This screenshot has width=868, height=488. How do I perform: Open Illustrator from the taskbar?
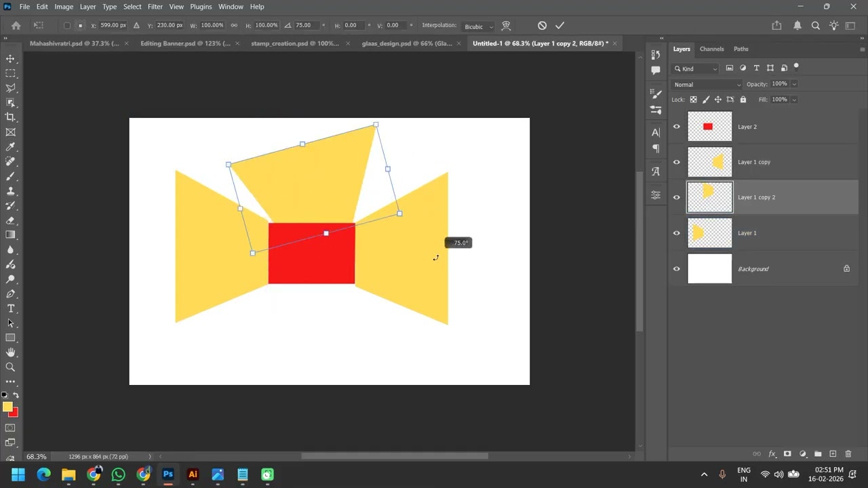coord(193,474)
